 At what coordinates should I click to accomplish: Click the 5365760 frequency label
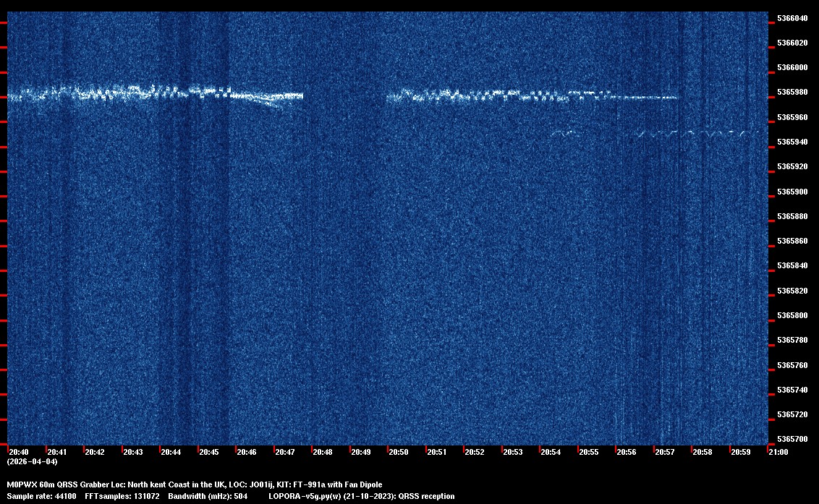792,365
